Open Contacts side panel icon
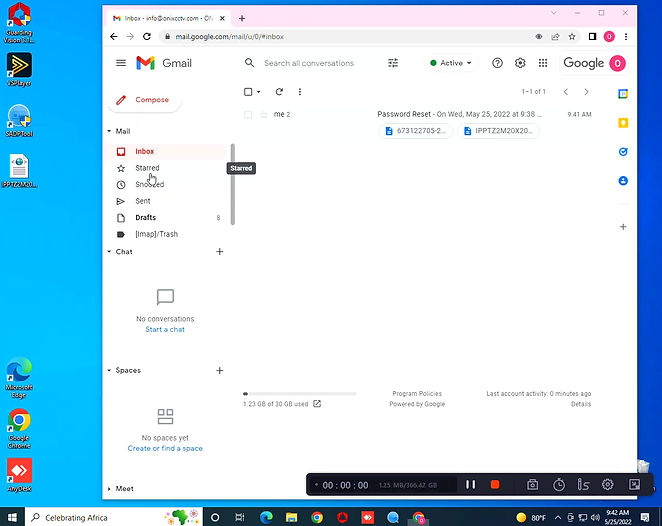Viewport: 662px width, 526px height. coord(623,181)
